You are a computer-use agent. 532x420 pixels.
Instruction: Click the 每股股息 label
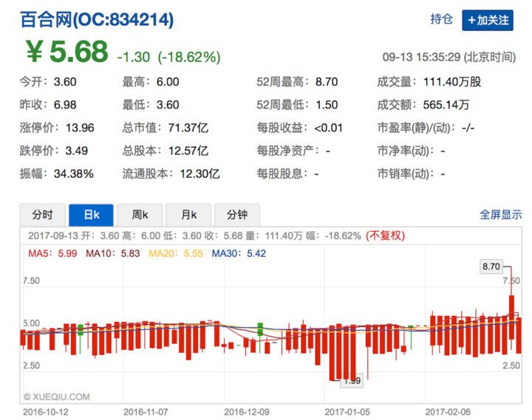(282, 173)
